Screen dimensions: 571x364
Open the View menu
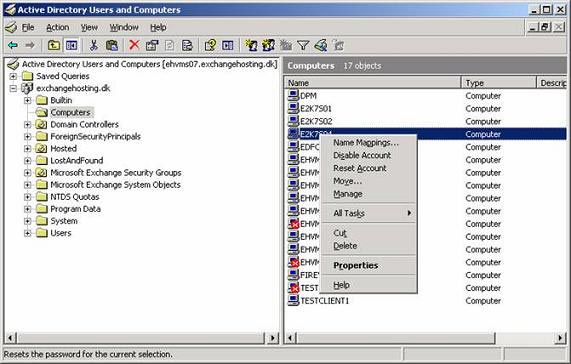pyautogui.click(x=89, y=27)
